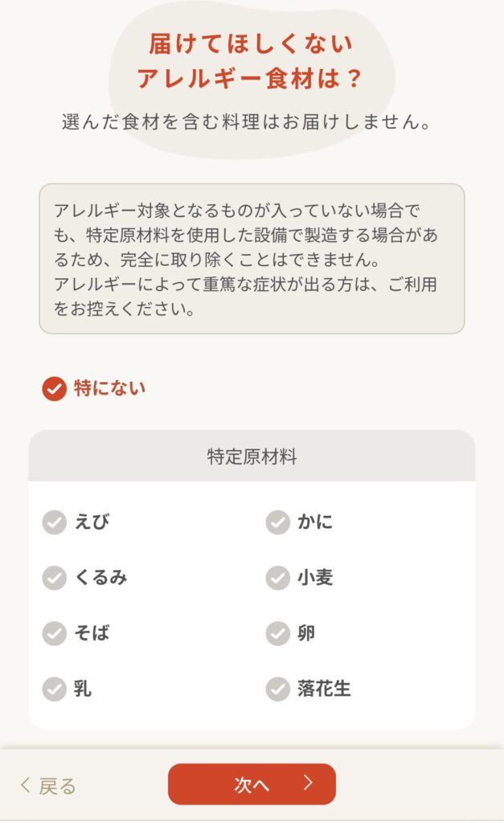Tick the 小麦 (wheat) checkmark icon
Image resolution: width=504 pixels, height=823 pixels.
pyautogui.click(x=277, y=578)
